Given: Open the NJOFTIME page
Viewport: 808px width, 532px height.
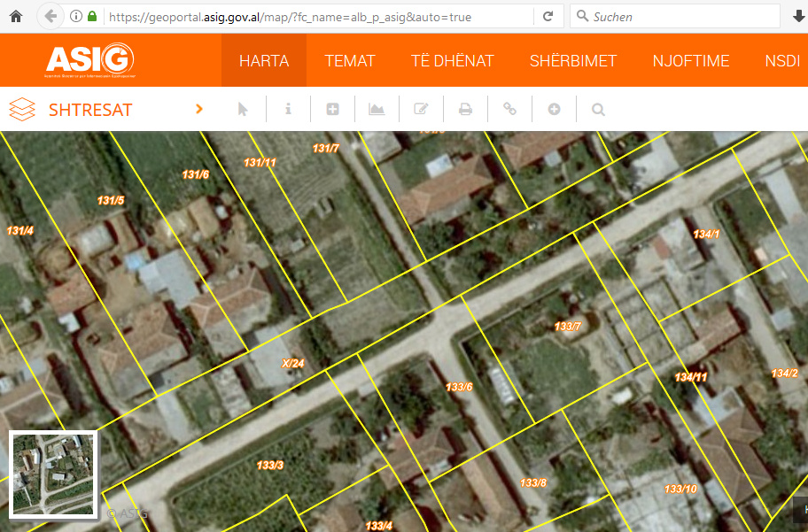Looking at the screenshot, I should pyautogui.click(x=691, y=61).
